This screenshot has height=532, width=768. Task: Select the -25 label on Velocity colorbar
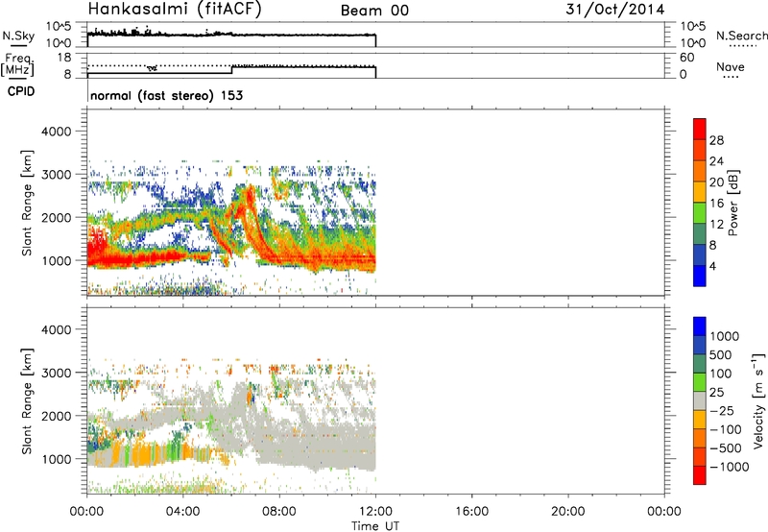click(722, 411)
